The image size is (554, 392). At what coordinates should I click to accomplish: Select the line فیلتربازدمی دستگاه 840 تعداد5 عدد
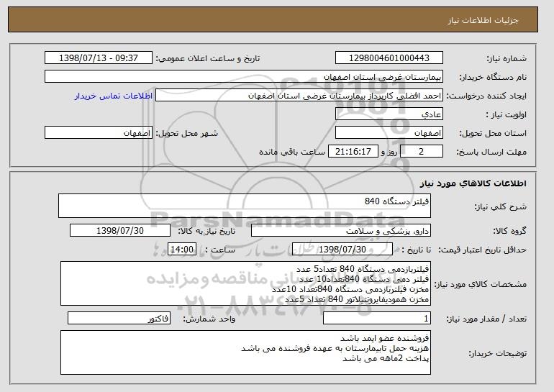363,270
